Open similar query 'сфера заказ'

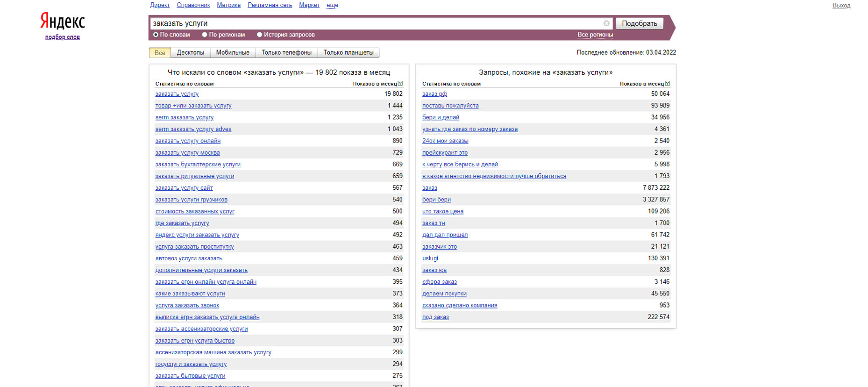point(440,282)
